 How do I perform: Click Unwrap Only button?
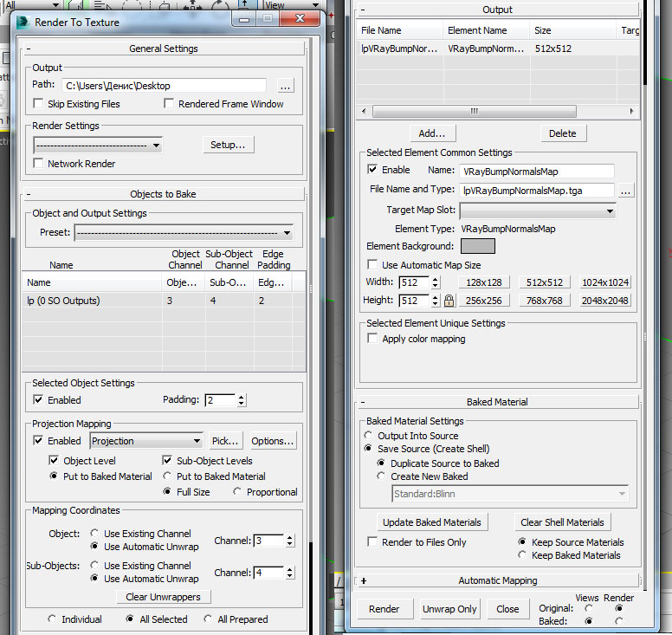tap(449, 609)
